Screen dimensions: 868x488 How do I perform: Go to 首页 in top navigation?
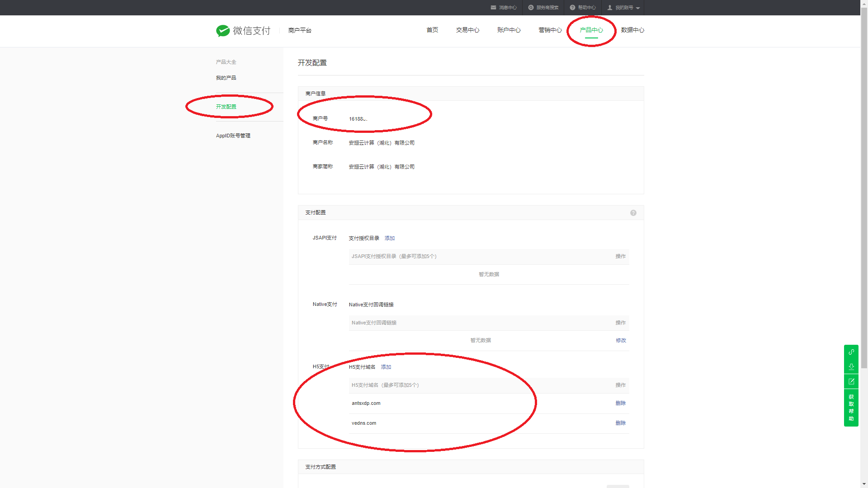(432, 30)
